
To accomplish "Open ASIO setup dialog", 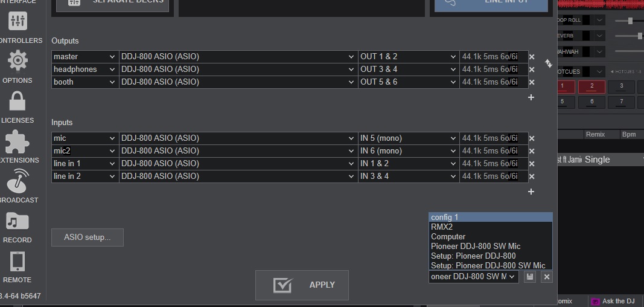I will click(88, 238).
